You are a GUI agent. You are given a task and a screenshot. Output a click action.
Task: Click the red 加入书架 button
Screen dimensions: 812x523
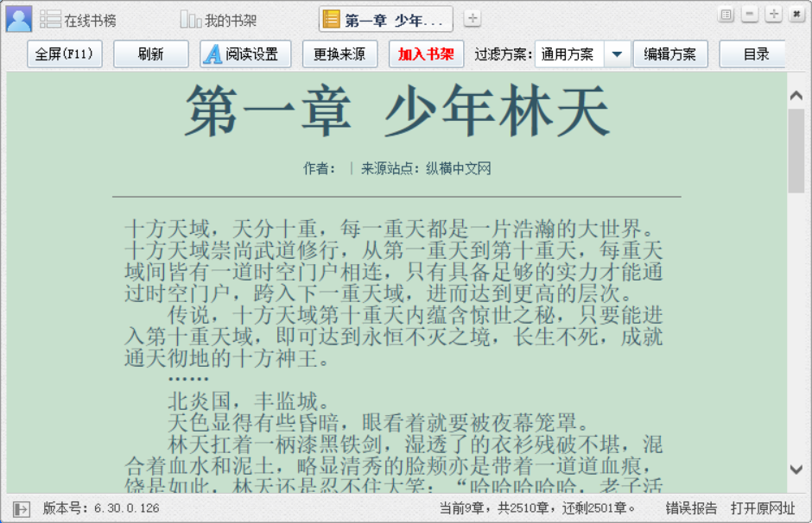tap(426, 54)
